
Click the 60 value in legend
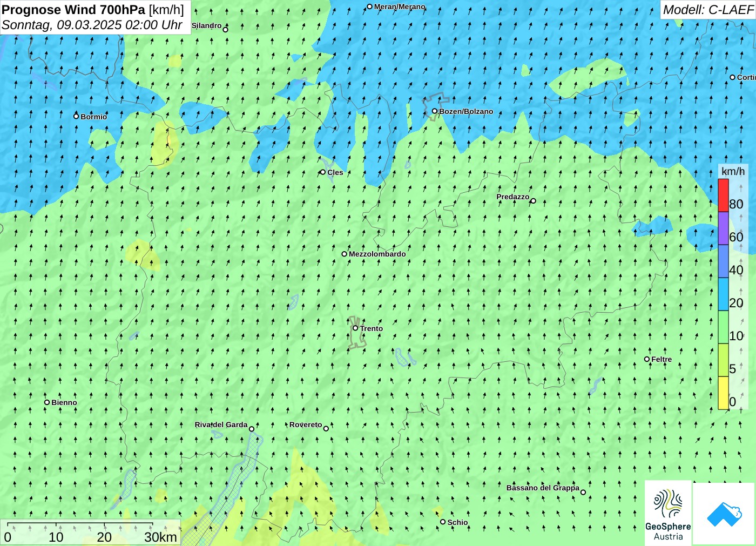pyautogui.click(x=736, y=237)
